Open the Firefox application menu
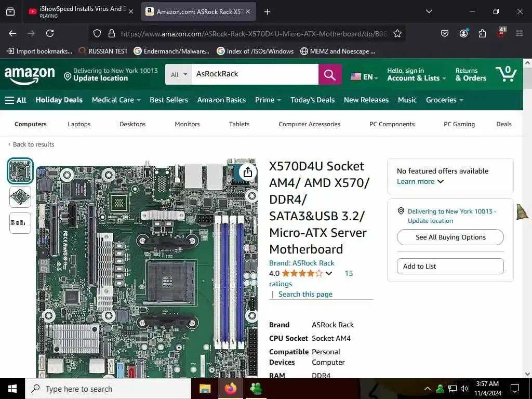Screen dimensions: 532x399 point(519,33)
